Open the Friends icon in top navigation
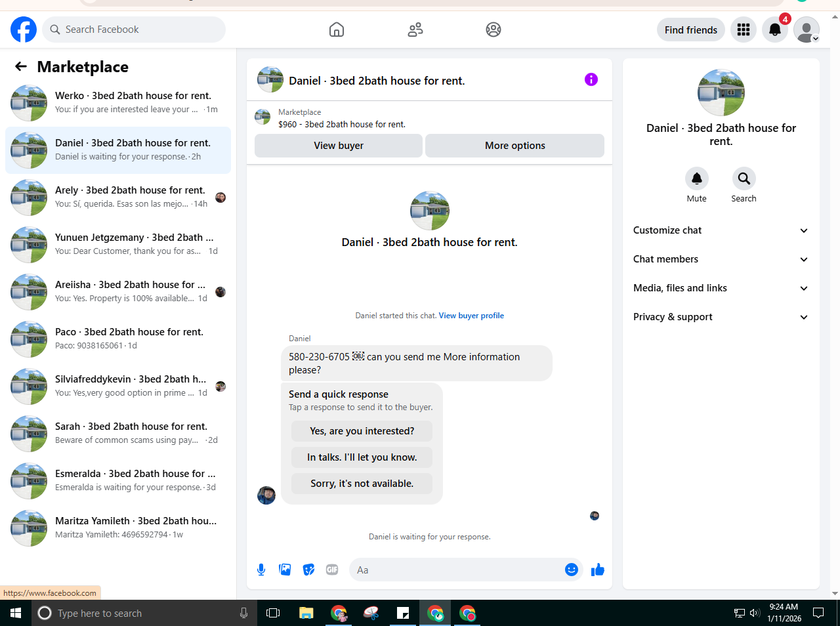This screenshot has height=626, width=840. tap(415, 30)
